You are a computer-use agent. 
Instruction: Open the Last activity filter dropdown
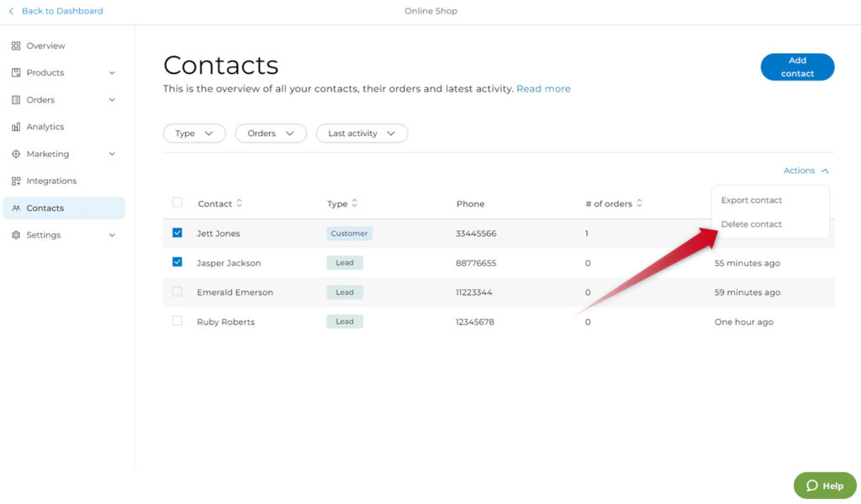click(362, 134)
